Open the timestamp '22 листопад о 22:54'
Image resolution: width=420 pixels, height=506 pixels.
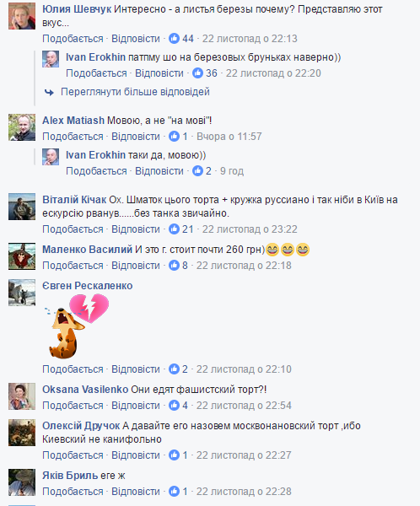(x=244, y=406)
